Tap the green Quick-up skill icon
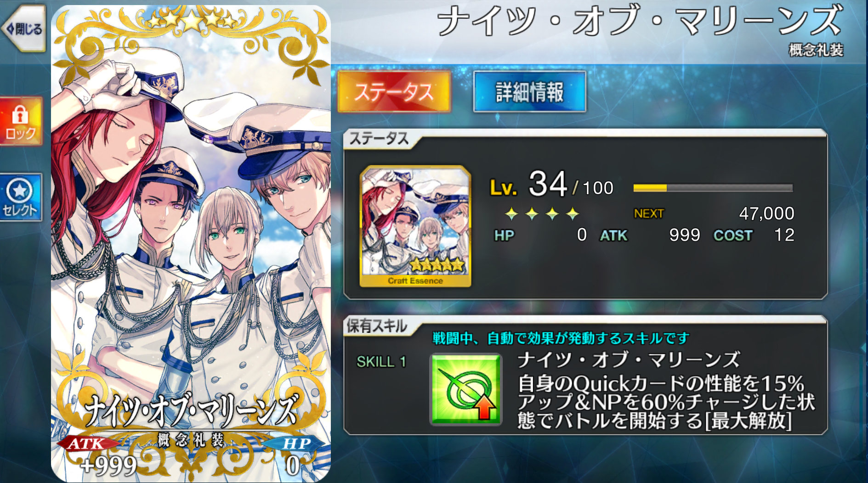 465,389
